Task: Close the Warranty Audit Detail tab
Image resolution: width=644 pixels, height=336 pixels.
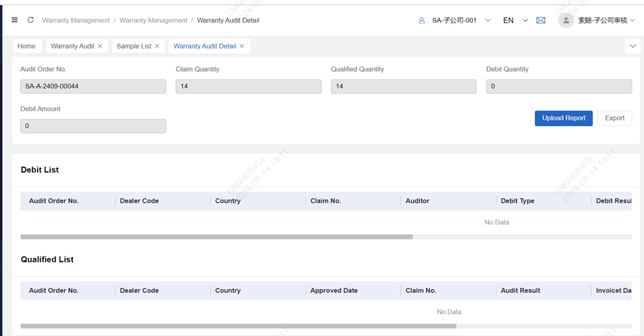Action: point(242,46)
